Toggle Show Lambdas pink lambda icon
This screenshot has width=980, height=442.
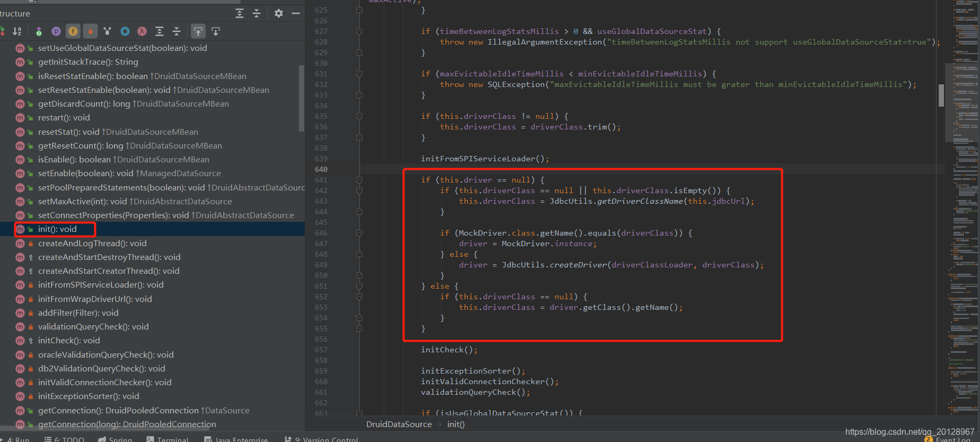pyautogui.click(x=142, y=31)
